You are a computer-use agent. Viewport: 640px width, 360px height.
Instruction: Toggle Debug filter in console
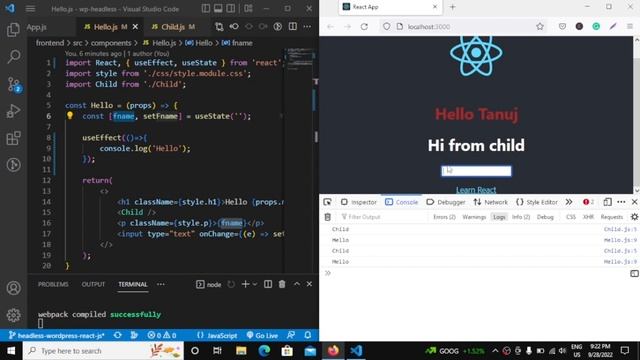coord(545,217)
